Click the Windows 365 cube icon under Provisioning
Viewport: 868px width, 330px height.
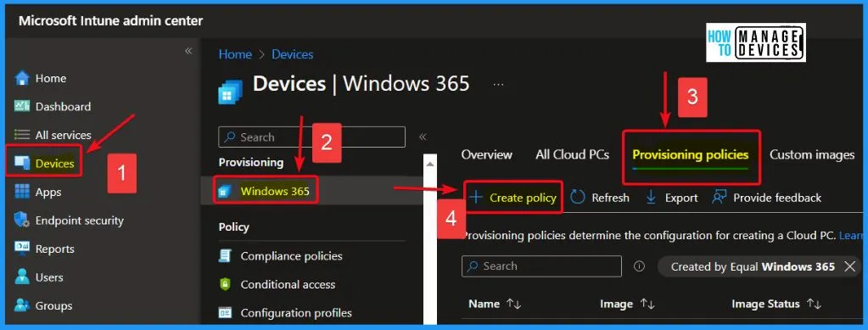(x=225, y=192)
